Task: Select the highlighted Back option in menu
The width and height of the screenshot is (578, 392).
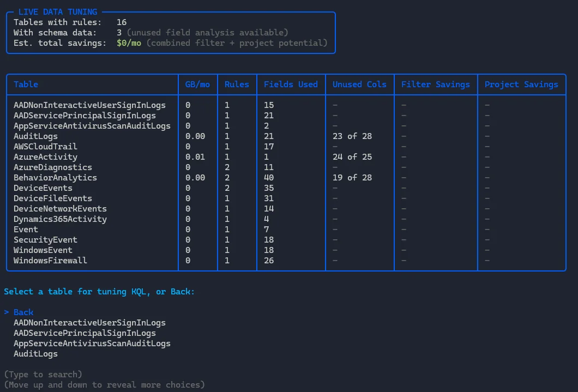Action: point(23,312)
